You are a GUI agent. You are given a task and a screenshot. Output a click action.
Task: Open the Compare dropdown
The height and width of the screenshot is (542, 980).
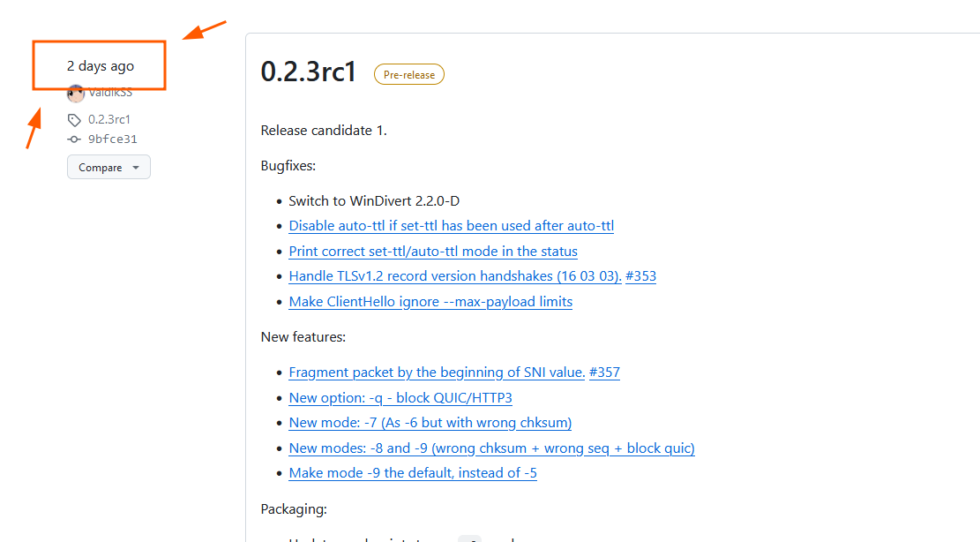pos(108,167)
